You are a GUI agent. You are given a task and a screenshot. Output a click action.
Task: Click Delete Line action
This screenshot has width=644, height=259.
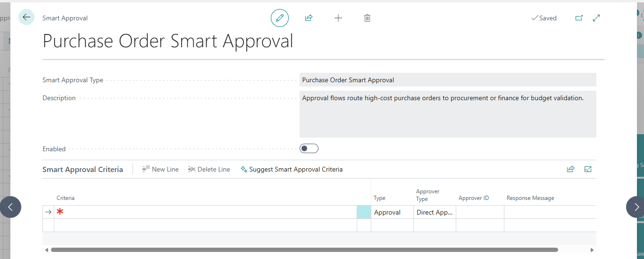(209, 169)
